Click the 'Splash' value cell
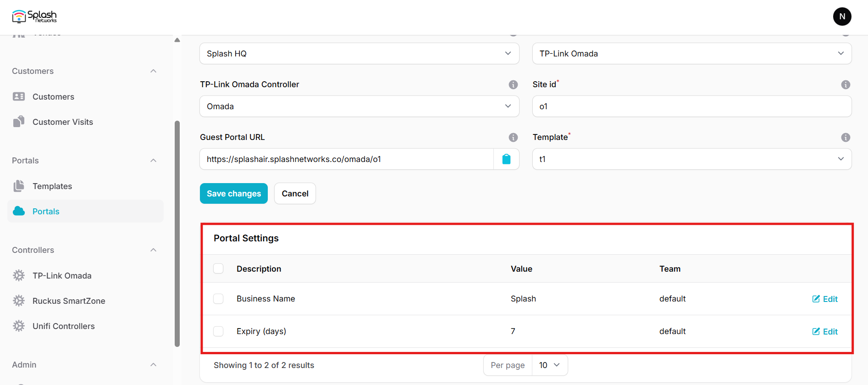 pyautogui.click(x=523, y=299)
